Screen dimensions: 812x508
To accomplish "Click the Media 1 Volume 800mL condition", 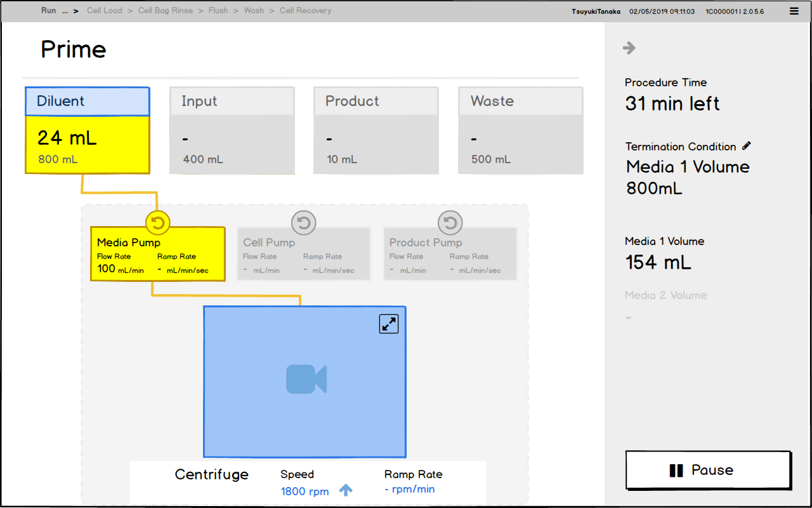I will pos(688,177).
